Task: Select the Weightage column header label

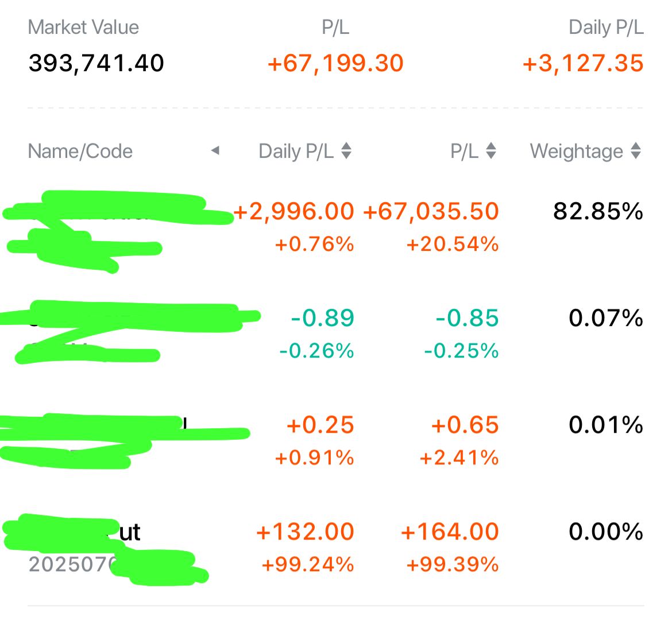Action: (577, 151)
